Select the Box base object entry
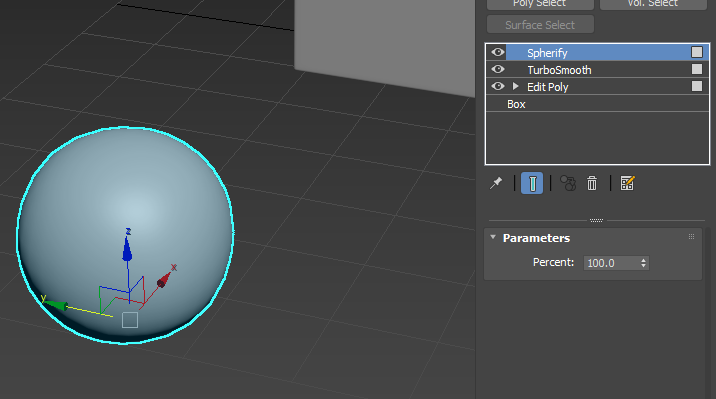 point(597,104)
